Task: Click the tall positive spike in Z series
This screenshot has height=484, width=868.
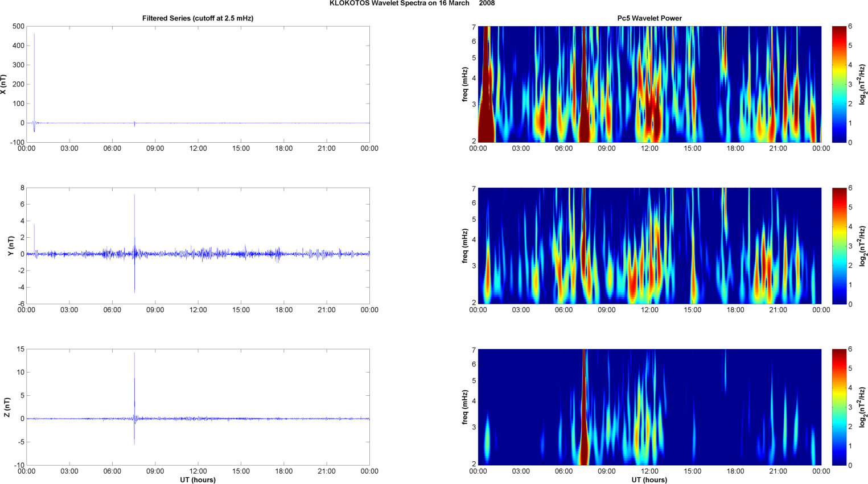Action: tap(134, 386)
